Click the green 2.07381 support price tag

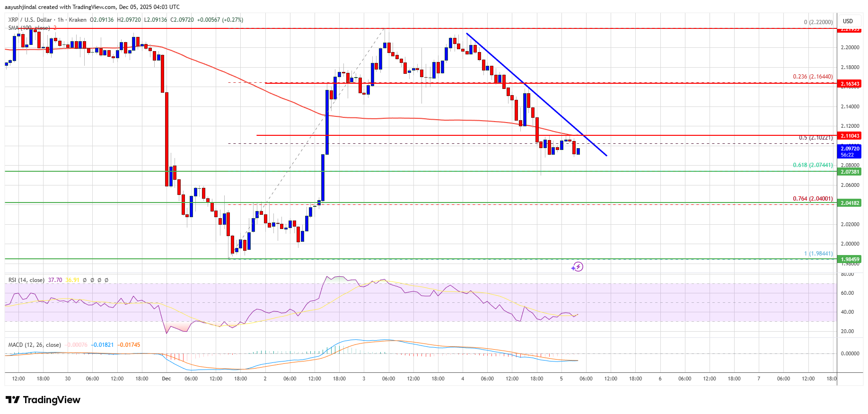click(x=850, y=172)
